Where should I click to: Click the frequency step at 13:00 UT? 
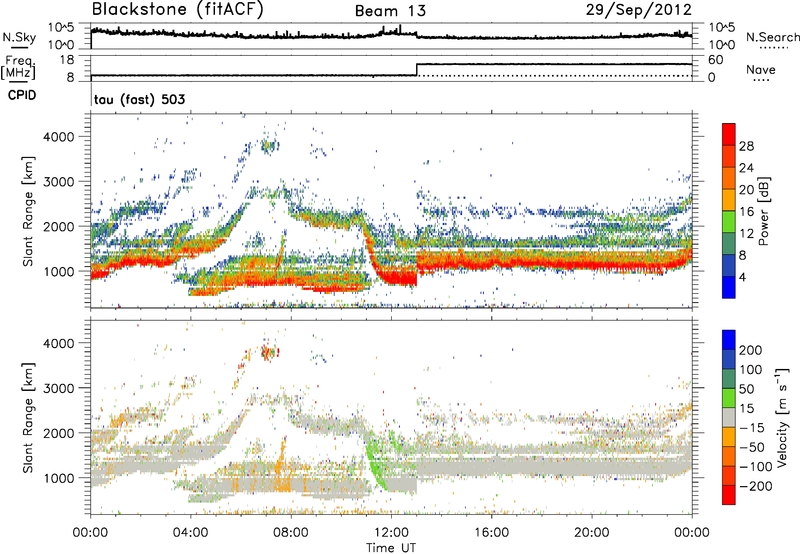(x=417, y=70)
